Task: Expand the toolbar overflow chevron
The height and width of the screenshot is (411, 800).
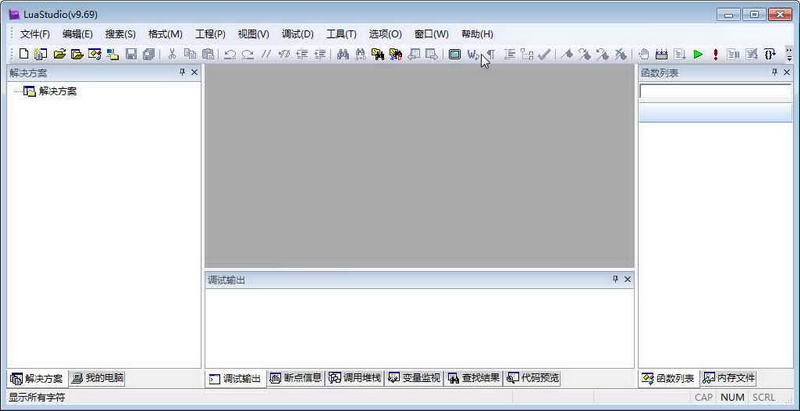Action: coord(789,55)
